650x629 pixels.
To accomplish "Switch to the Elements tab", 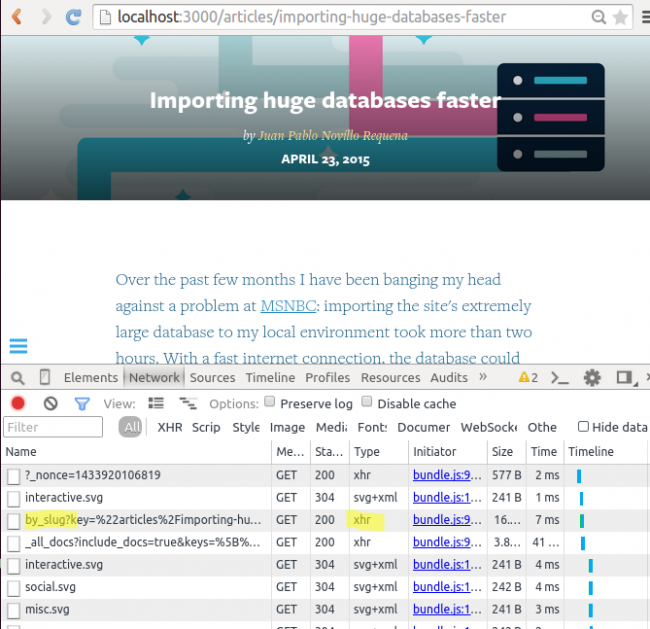I will [90, 377].
